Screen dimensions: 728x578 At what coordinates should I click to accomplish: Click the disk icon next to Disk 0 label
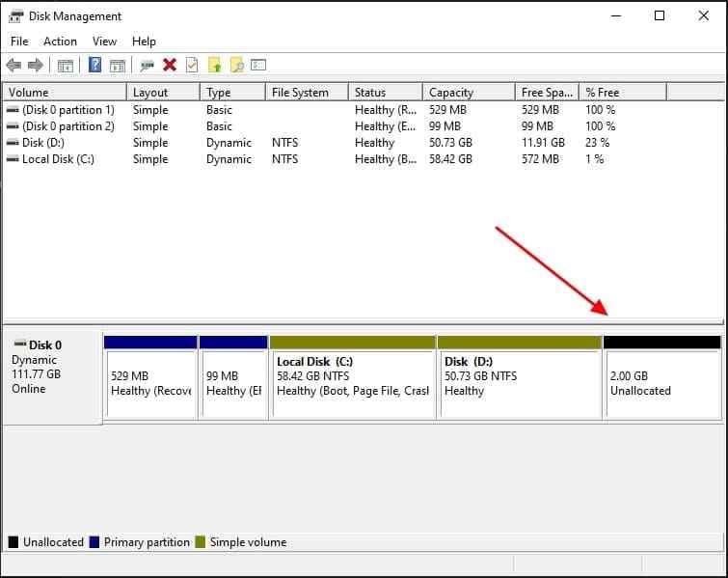20,344
